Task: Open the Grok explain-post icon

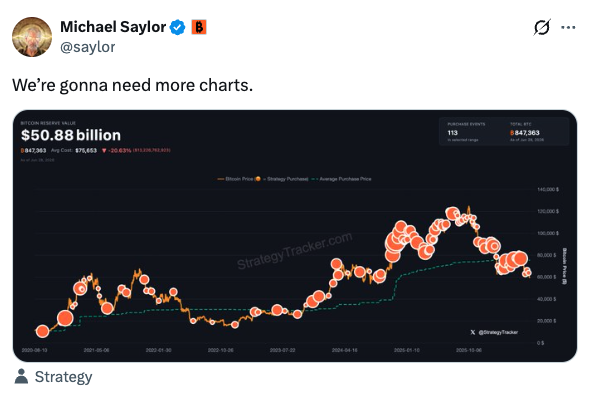Action: pos(542,27)
